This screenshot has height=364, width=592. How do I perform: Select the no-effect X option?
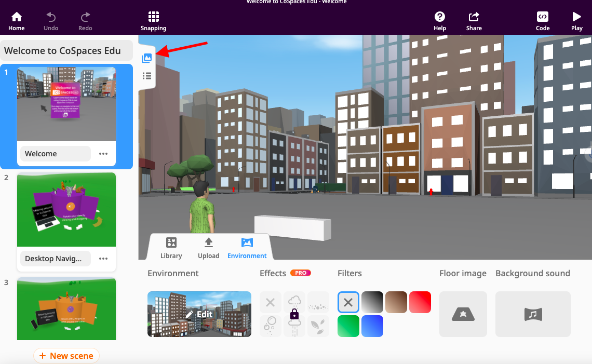(x=271, y=302)
